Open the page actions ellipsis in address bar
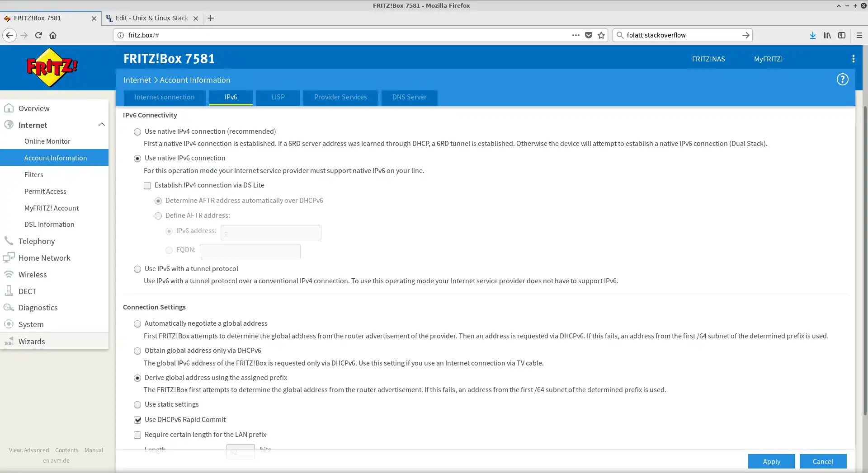The image size is (868, 473). pyautogui.click(x=576, y=35)
